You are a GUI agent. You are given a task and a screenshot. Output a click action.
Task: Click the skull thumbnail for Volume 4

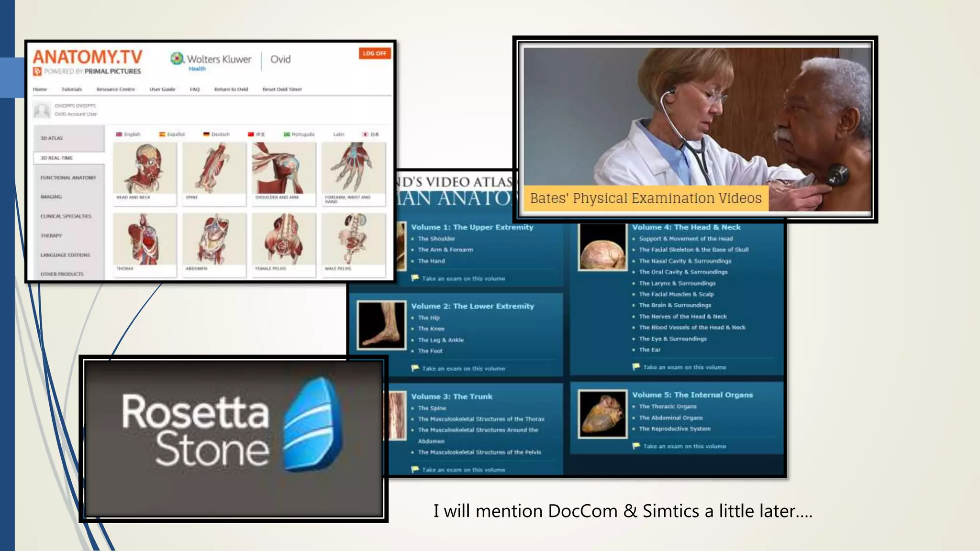(x=602, y=247)
